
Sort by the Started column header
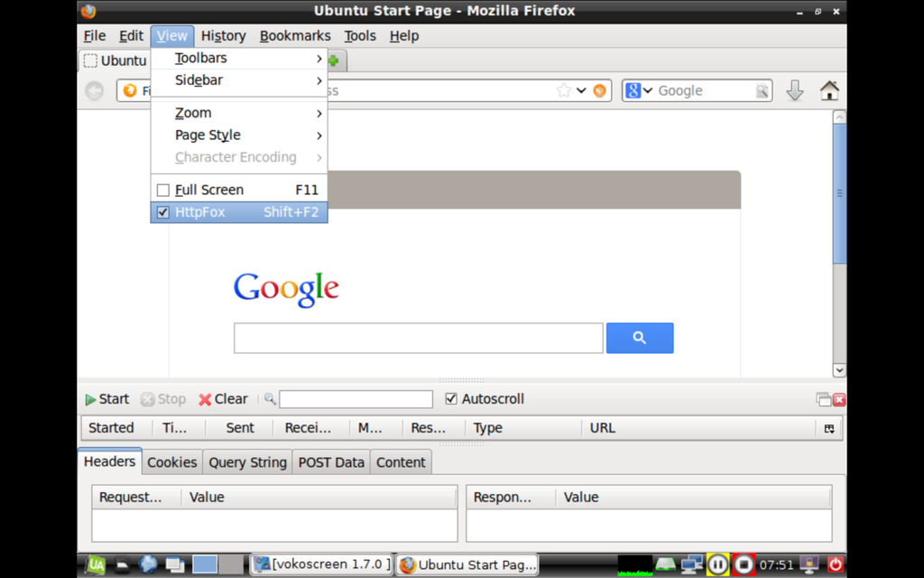(x=116, y=428)
